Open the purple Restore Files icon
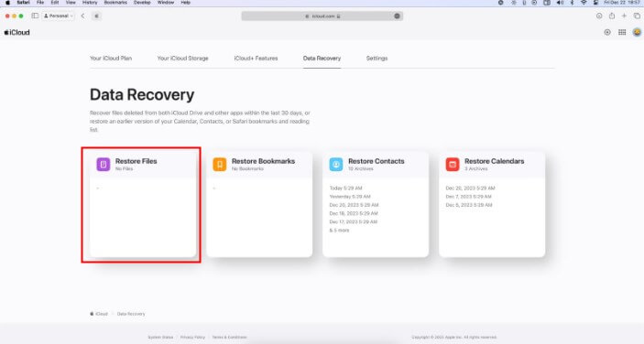Screen dimensions: 644x344 pos(104,165)
